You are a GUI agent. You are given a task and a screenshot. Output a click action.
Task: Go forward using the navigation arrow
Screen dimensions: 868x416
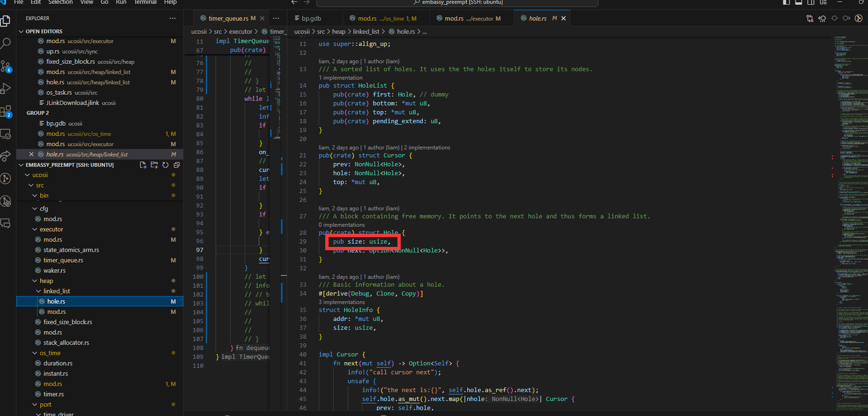(307, 2)
